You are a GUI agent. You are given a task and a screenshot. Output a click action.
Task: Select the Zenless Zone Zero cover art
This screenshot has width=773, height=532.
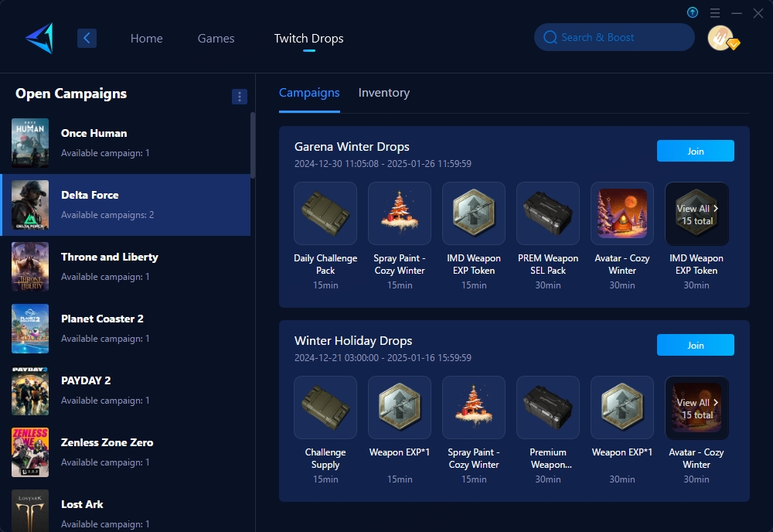pyautogui.click(x=30, y=452)
